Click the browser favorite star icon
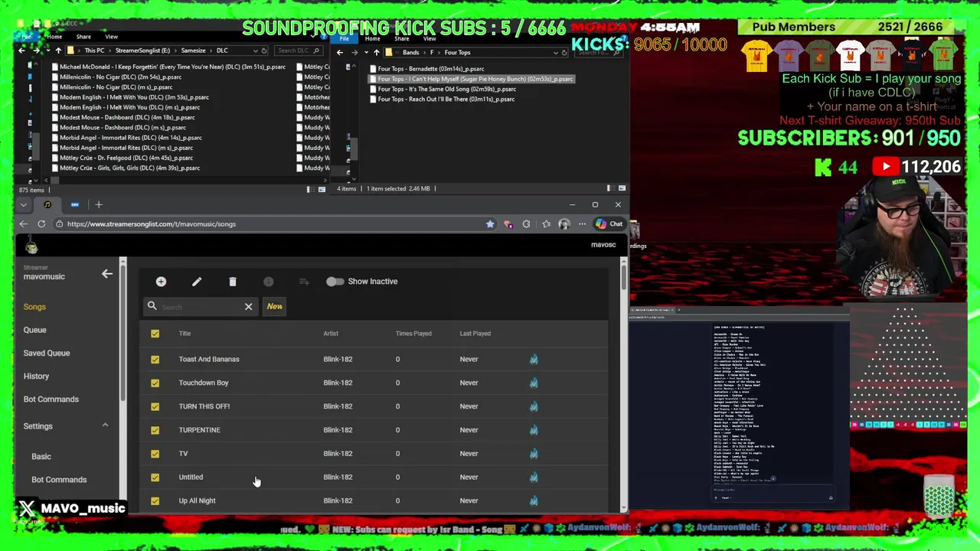 click(x=490, y=224)
